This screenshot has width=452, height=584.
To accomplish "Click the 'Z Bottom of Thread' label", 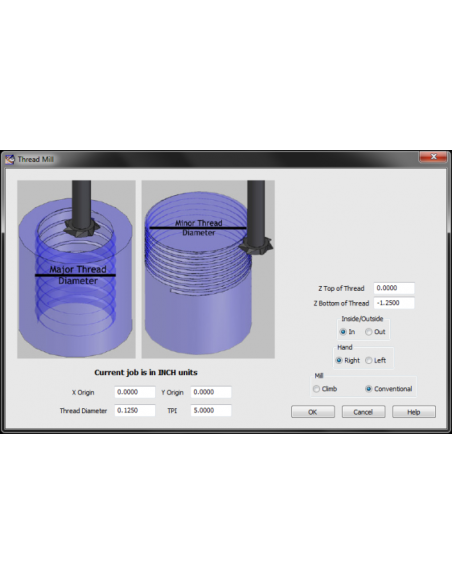I will tap(341, 303).
